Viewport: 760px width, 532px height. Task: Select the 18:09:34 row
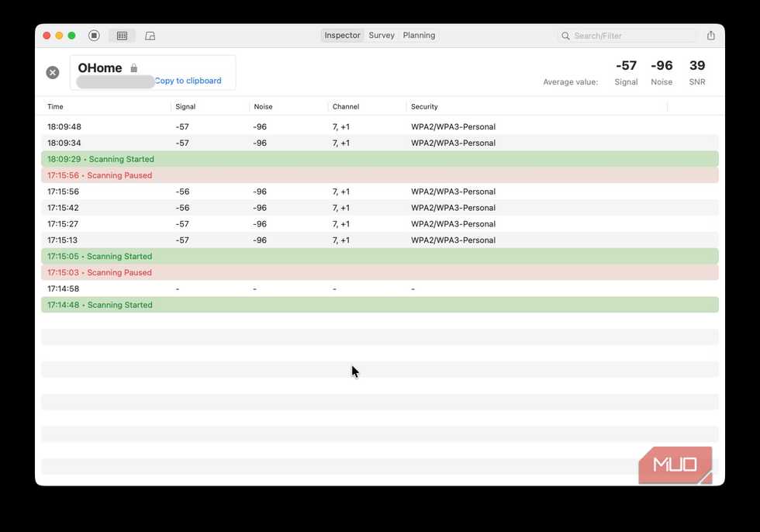(x=379, y=143)
